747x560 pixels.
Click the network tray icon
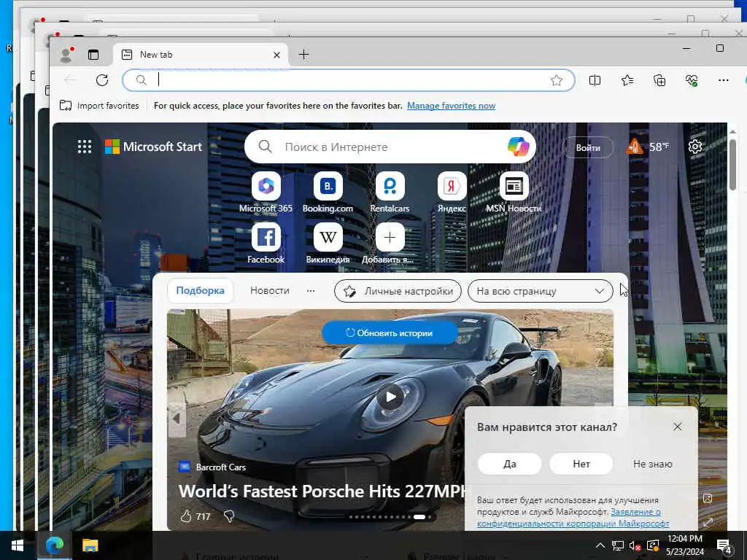coord(617,545)
